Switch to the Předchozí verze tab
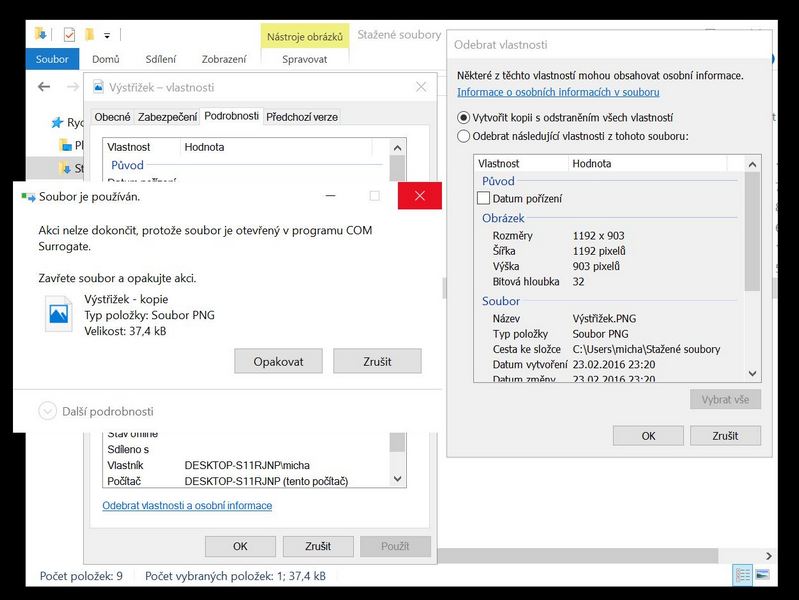Screen dimensions: 799x600 click(302, 117)
